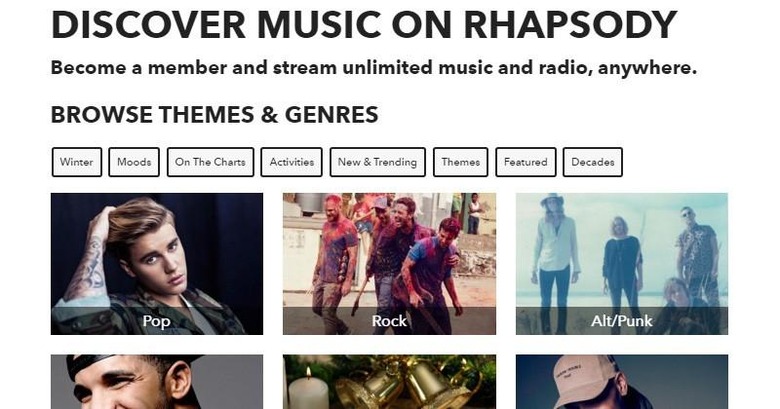Click the Browse Themes & Genres heading
The image size is (780, 409).
point(214,114)
